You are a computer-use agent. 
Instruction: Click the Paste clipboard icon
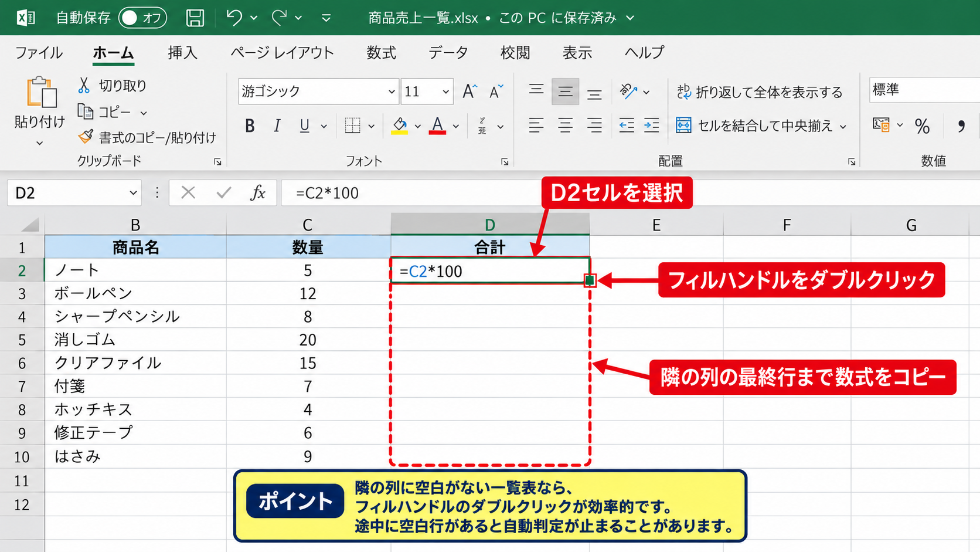pos(41,92)
